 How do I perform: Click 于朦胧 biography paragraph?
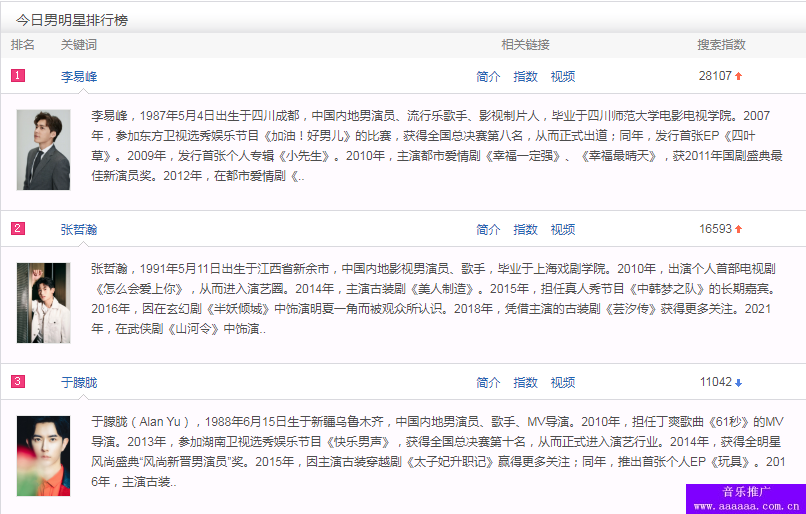coord(438,452)
